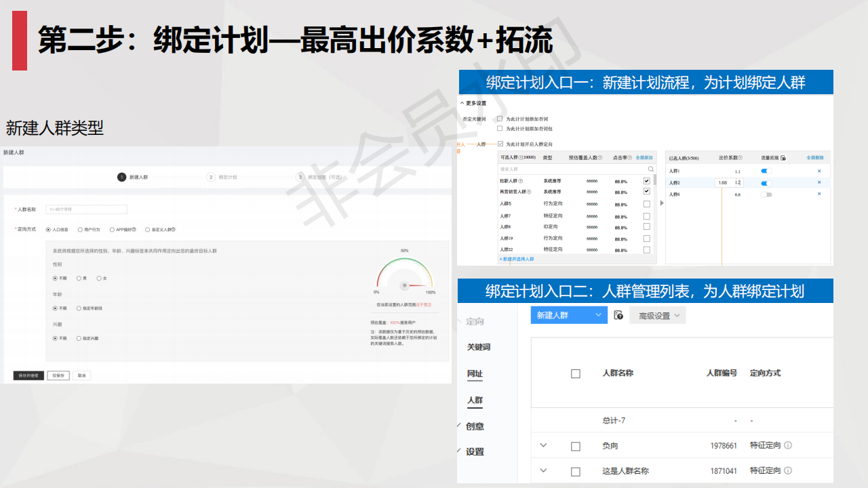Click help icon beside 出价系数 header

pos(740,157)
